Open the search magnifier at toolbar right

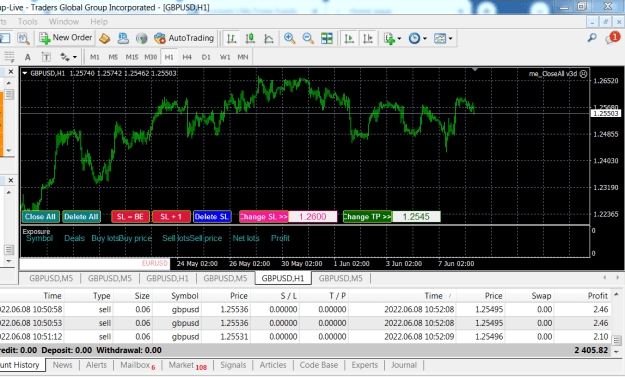click(592, 38)
